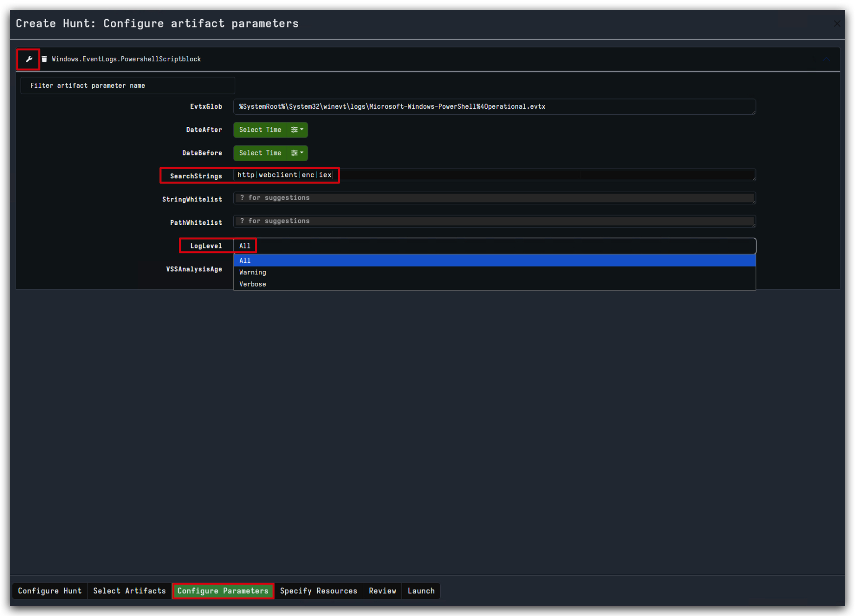Click the SearchStrings input field

(x=495, y=175)
